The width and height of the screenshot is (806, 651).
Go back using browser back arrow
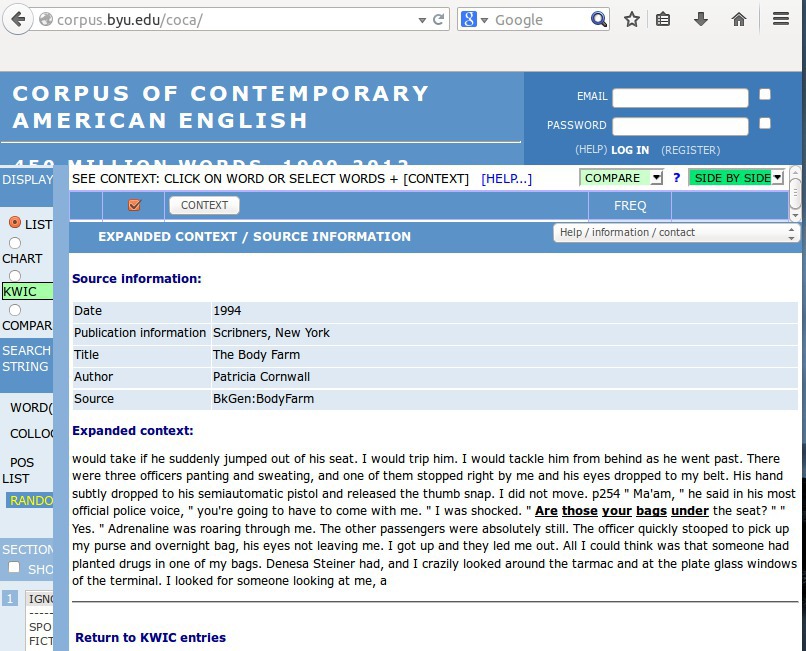[x=18, y=20]
